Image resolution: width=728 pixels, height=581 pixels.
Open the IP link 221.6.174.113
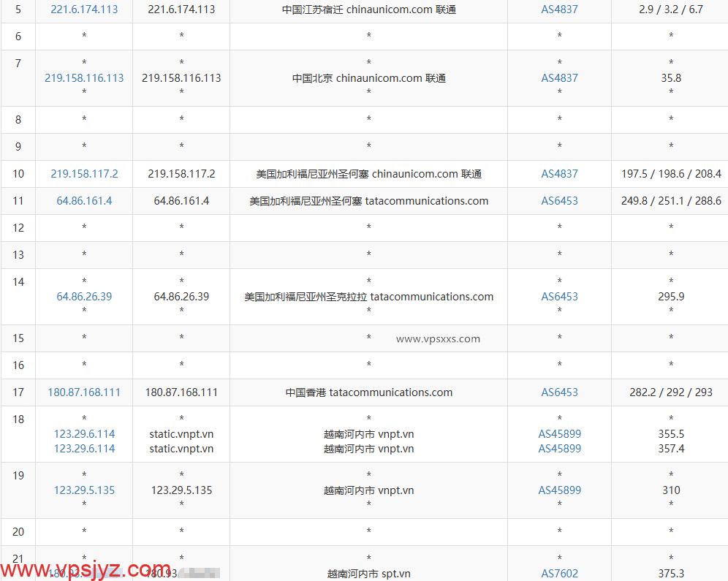point(83,10)
